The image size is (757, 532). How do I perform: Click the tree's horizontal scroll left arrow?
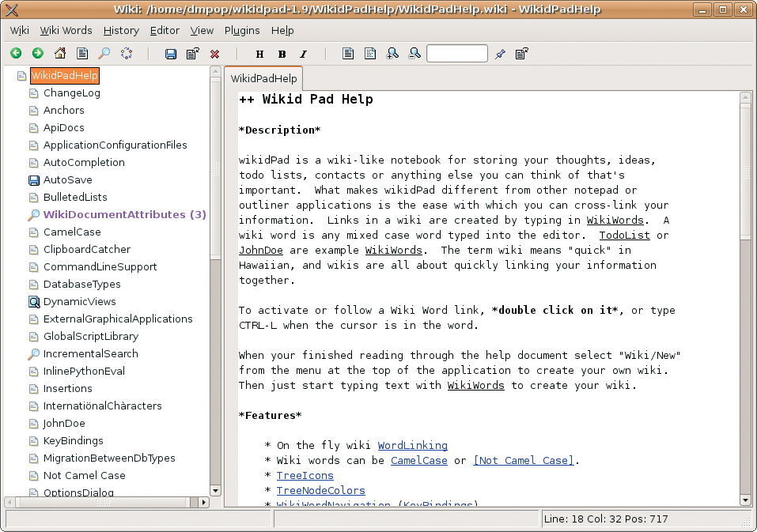coord(9,502)
